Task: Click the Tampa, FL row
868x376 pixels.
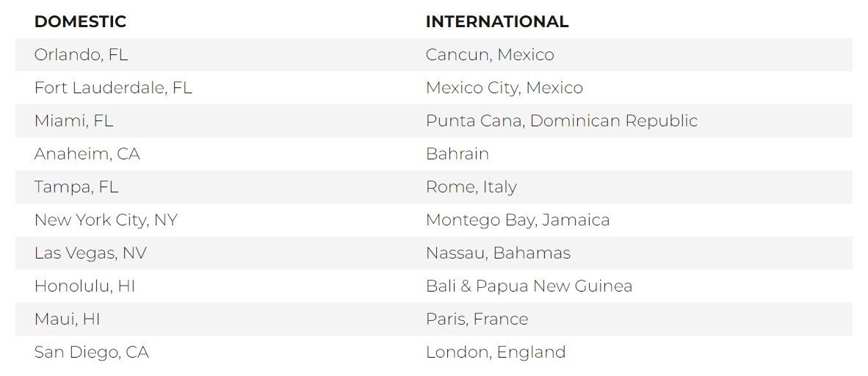Action: point(76,187)
